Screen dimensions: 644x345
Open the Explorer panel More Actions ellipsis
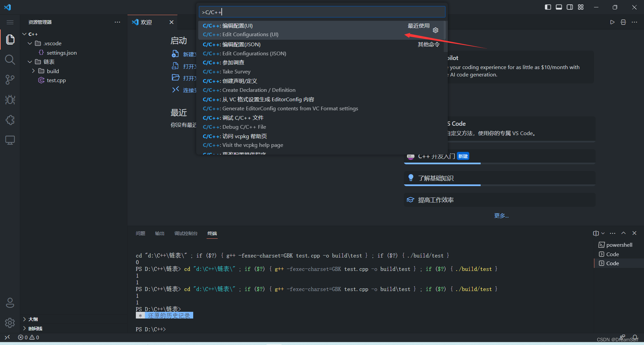117,22
